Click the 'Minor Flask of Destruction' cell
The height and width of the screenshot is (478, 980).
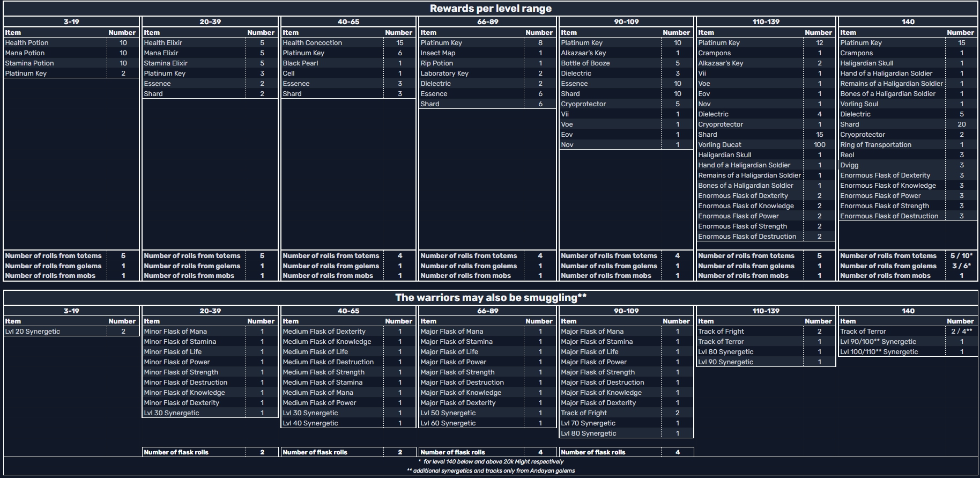[x=194, y=383]
